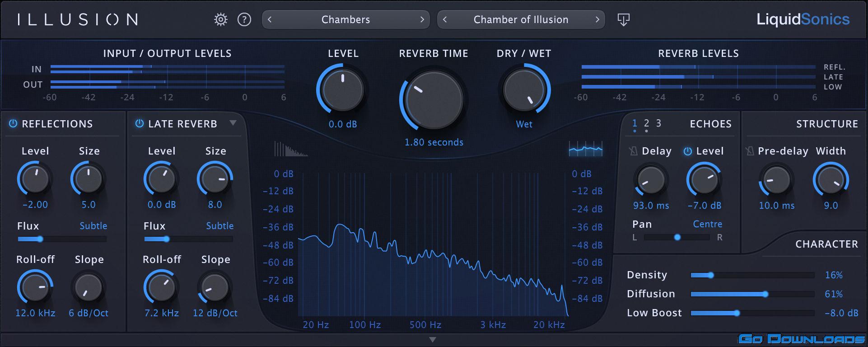Switch to Echoes tab 3
Viewport: 868px width, 347px height.
[658, 123]
